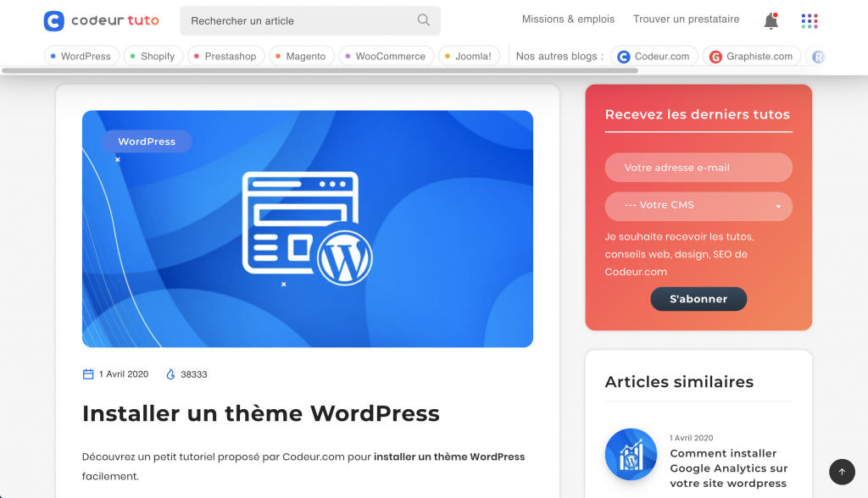Open the Google Analytics article thumbnail
868x498 pixels.
[631, 454]
